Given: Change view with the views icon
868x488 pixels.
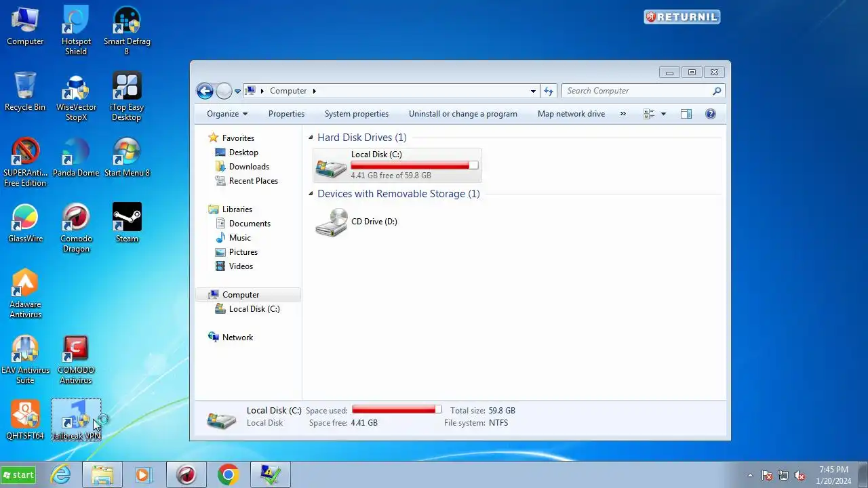Looking at the screenshot, I should click(x=649, y=114).
